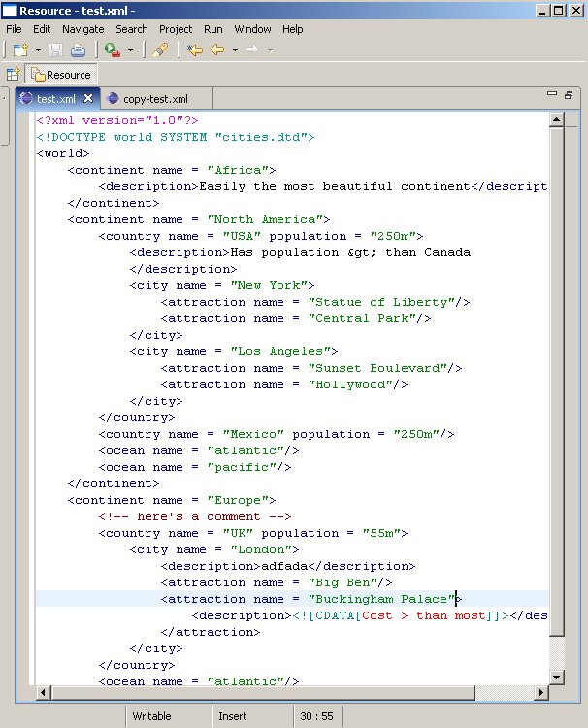
Task: Go to last edit location icon
Action: click(195, 50)
